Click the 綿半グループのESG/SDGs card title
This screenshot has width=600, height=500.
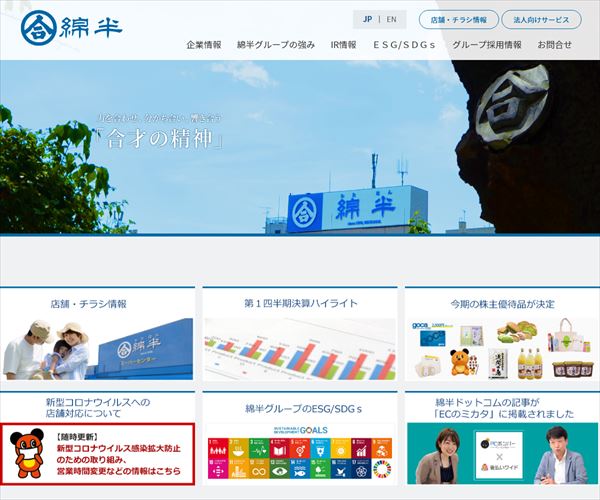pos(303,409)
